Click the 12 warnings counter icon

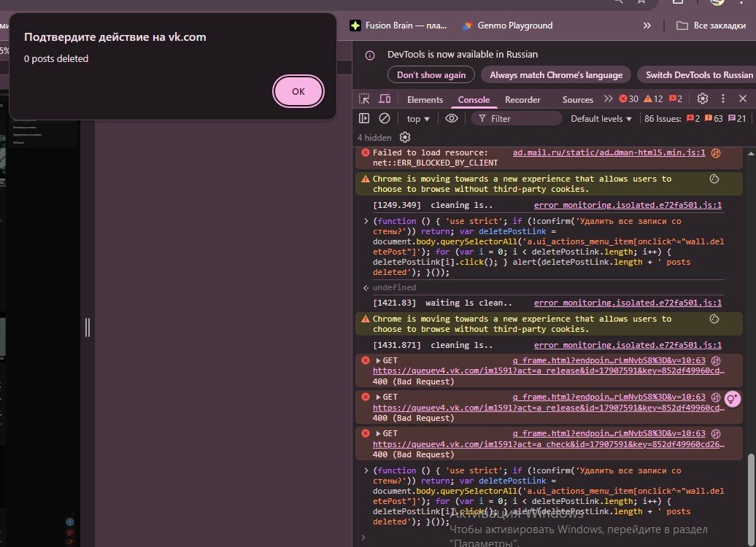coord(653,98)
